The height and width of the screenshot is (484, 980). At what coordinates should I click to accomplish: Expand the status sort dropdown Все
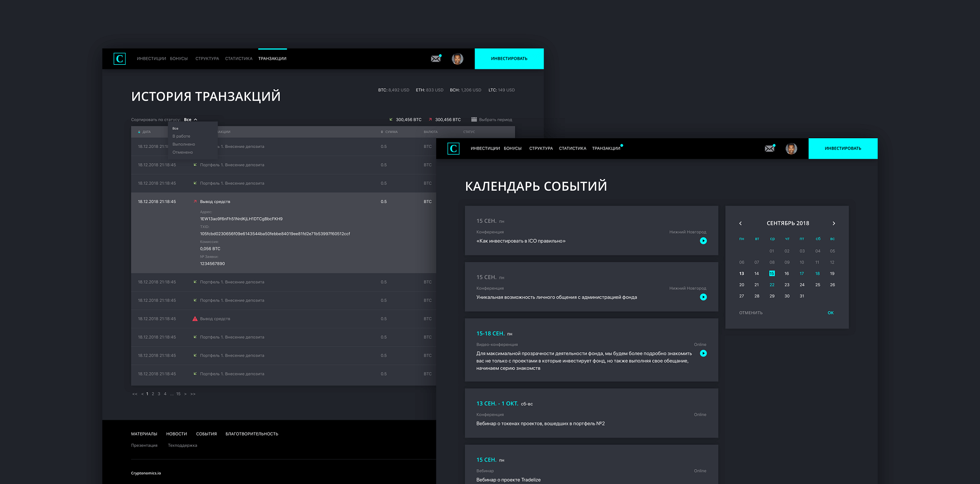[x=190, y=120]
